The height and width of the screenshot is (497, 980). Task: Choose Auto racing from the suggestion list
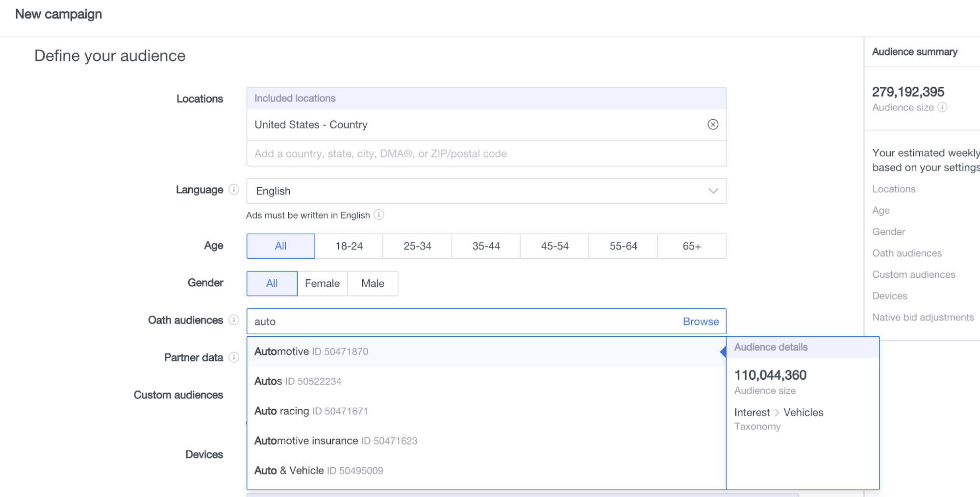click(311, 411)
